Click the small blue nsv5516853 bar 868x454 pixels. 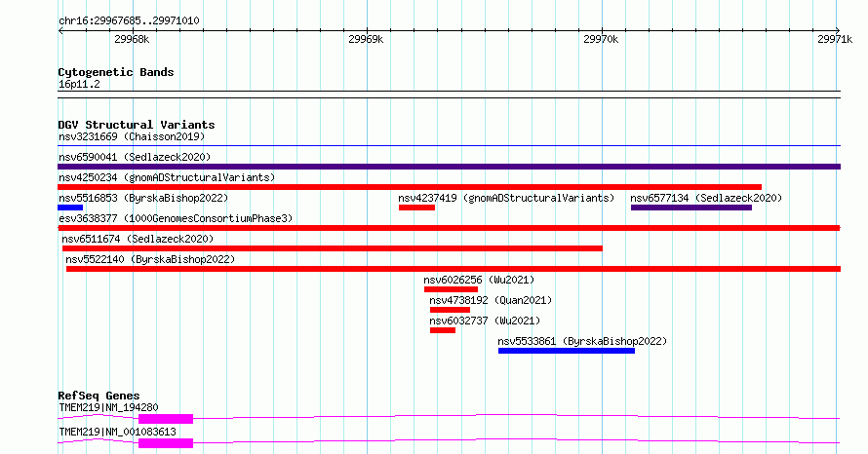(x=70, y=208)
